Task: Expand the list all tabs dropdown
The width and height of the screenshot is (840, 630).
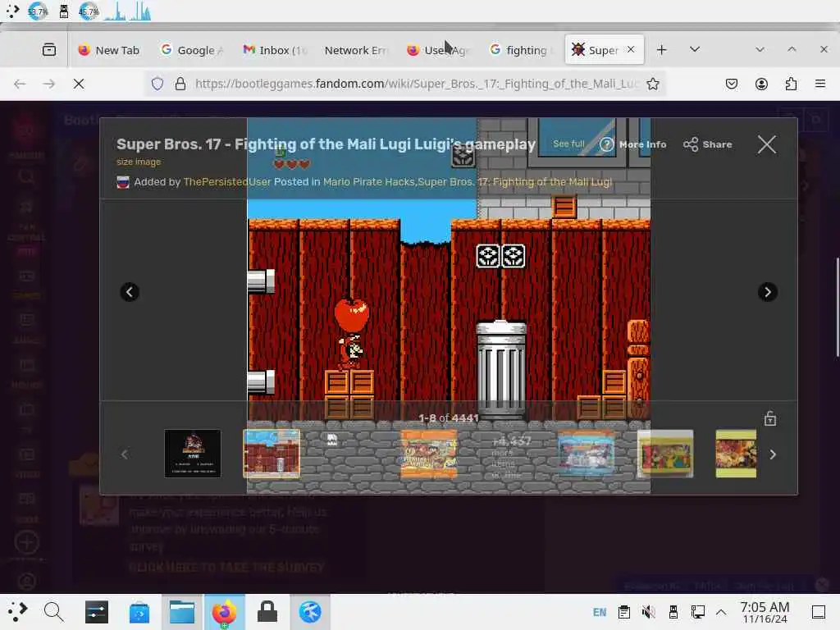Action: point(695,49)
